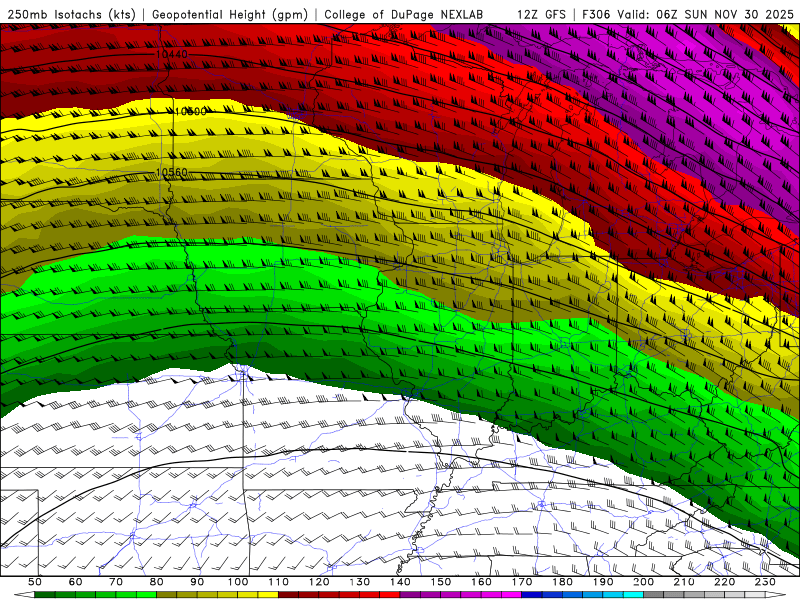Click the 'Valid: 06Z SUN NOV 30 2025' text

tap(705, 14)
